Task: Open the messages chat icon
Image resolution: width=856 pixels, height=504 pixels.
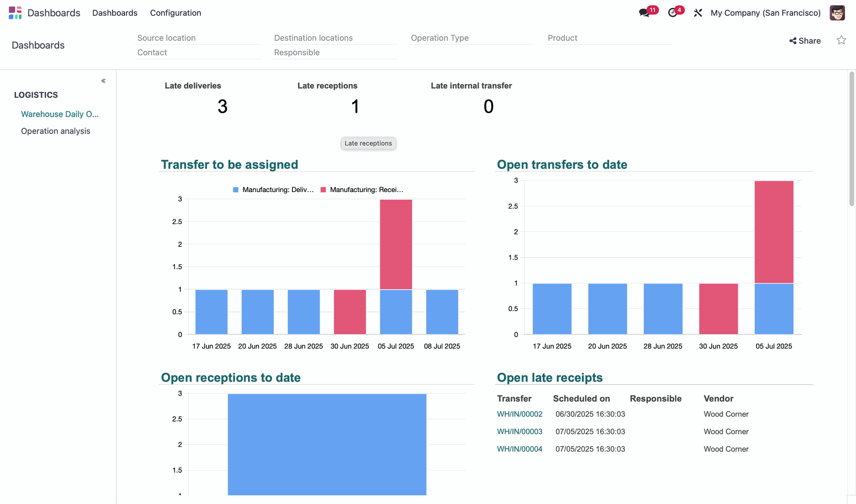Action: (644, 13)
